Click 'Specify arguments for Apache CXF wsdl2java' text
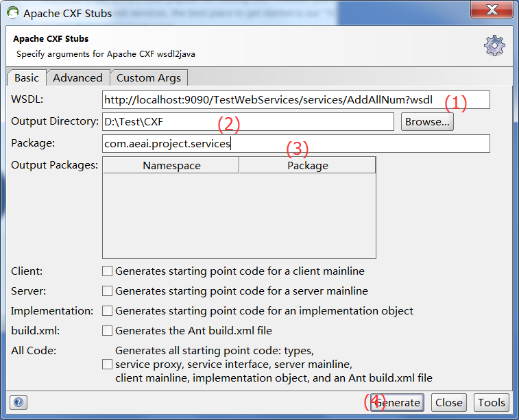This screenshot has height=420, width=519. pos(106,54)
